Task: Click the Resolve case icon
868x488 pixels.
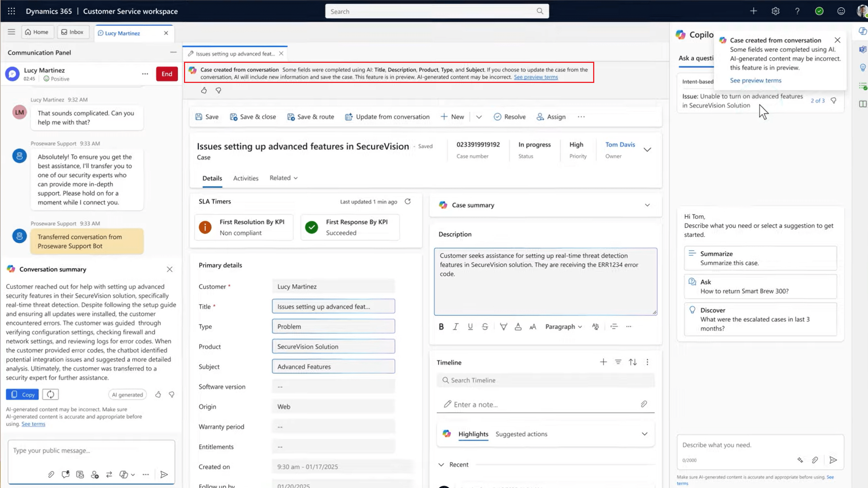Action: [497, 117]
